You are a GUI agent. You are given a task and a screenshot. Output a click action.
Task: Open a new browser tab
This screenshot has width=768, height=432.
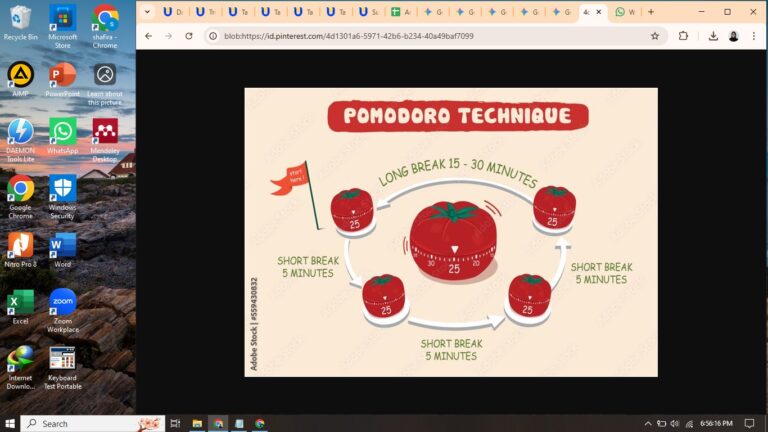(651, 12)
